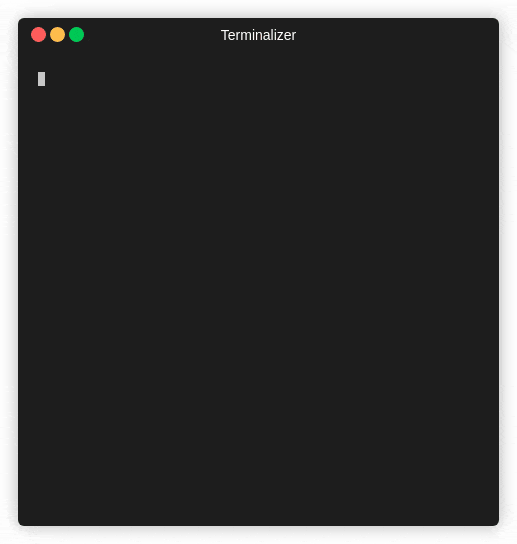This screenshot has width=517, height=544.
Task: Close the window with the red button
Action: 38,35
